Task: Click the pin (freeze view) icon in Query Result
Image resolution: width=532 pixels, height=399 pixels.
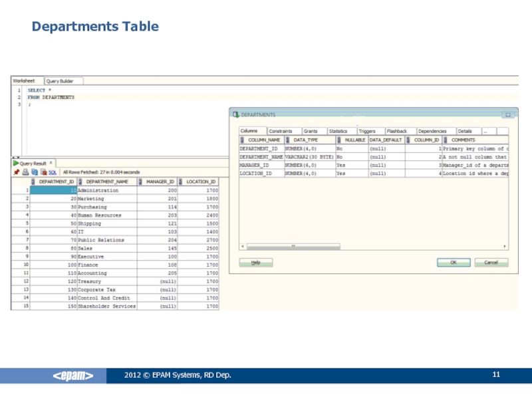Action: pos(16,171)
